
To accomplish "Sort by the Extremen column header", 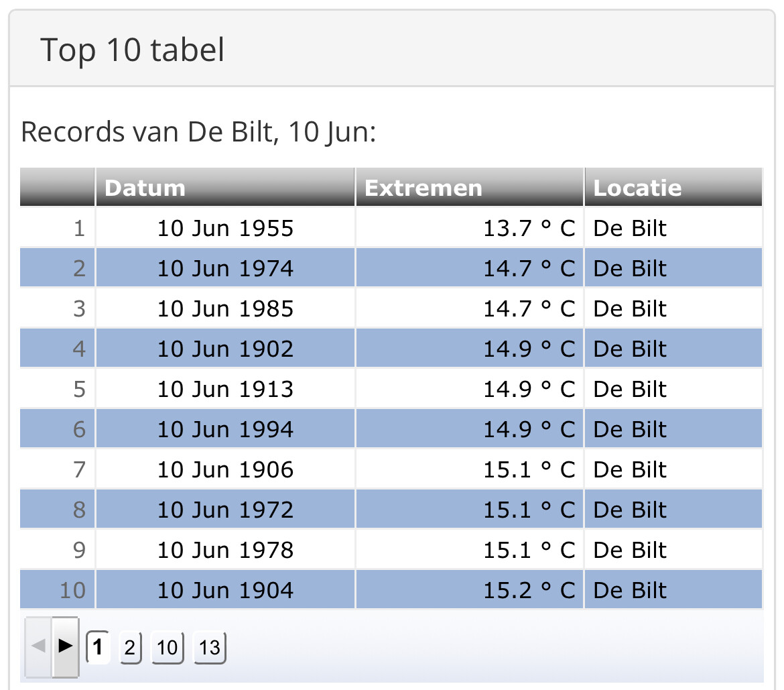I will [x=470, y=187].
